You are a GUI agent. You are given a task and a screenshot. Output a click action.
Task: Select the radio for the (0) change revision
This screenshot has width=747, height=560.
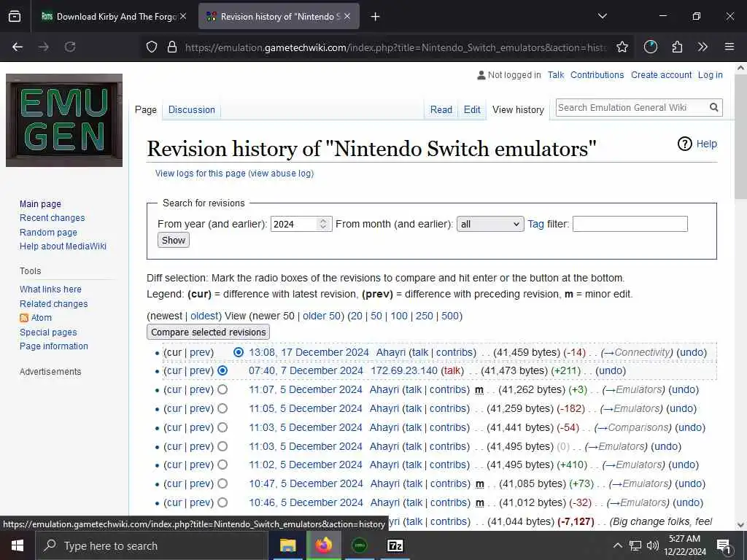[x=222, y=446]
